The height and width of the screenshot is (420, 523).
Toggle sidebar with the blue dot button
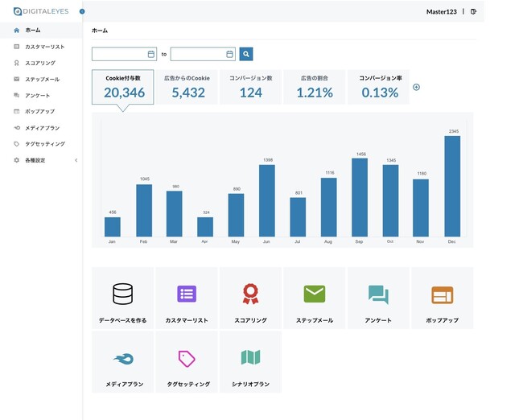coord(82,11)
